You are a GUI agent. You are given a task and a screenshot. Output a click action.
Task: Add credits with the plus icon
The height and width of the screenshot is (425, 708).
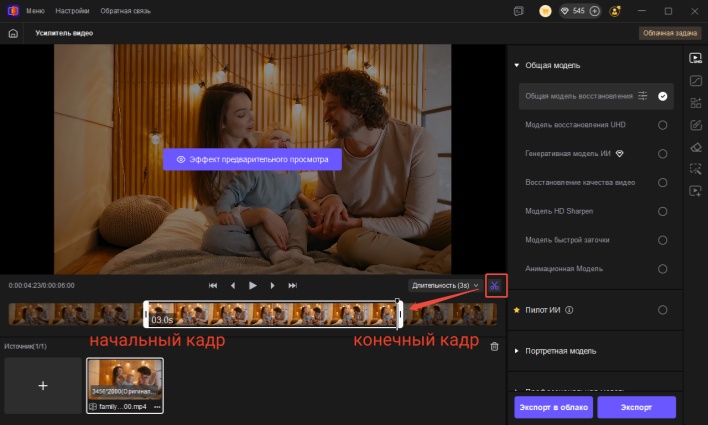tap(595, 11)
